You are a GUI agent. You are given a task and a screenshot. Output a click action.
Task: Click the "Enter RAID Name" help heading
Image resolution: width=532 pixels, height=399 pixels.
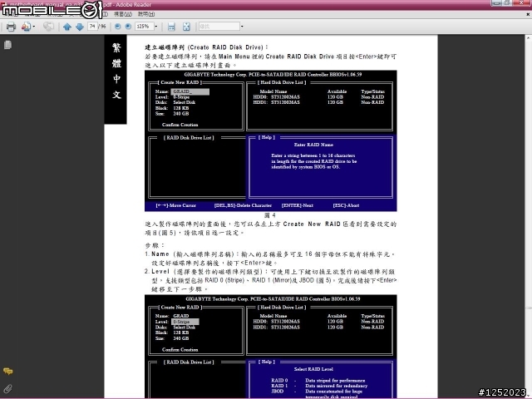(313, 145)
